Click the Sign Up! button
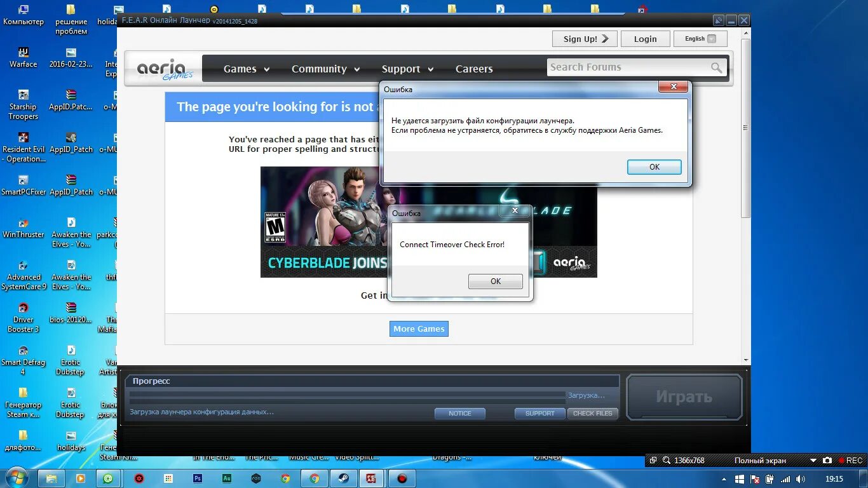This screenshot has width=868, height=488. (585, 39)
